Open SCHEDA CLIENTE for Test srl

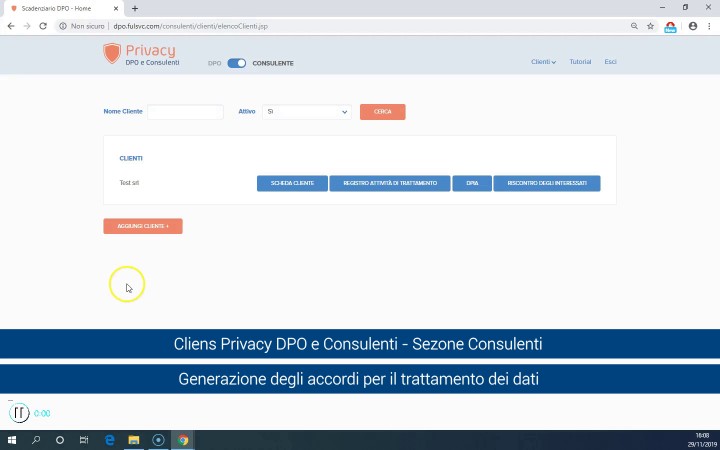(292, 183)
